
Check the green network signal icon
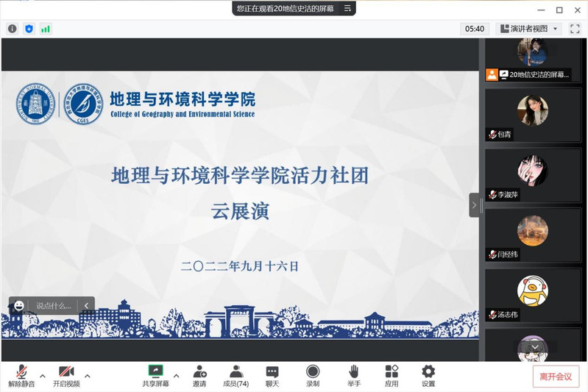[46, 29]
